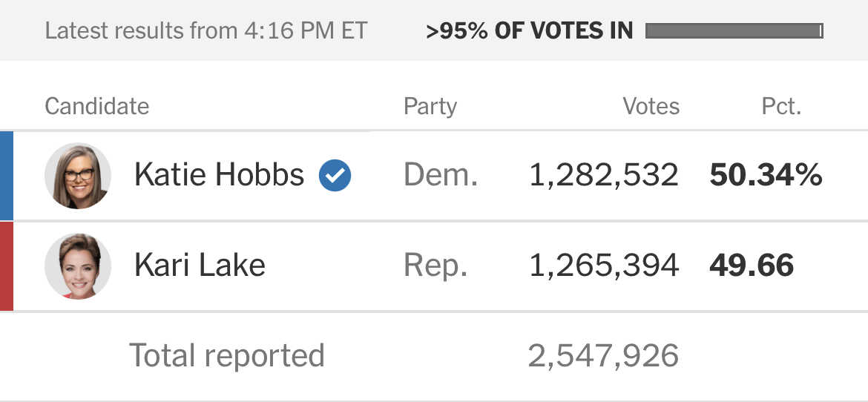
Task: Click the 50.34% percentage value
Action: pos(766,176)
